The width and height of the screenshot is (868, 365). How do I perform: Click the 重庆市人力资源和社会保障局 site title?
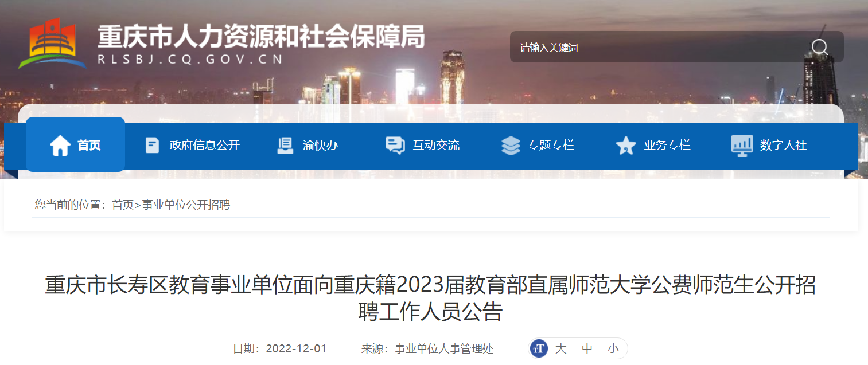tap(261, 37)
